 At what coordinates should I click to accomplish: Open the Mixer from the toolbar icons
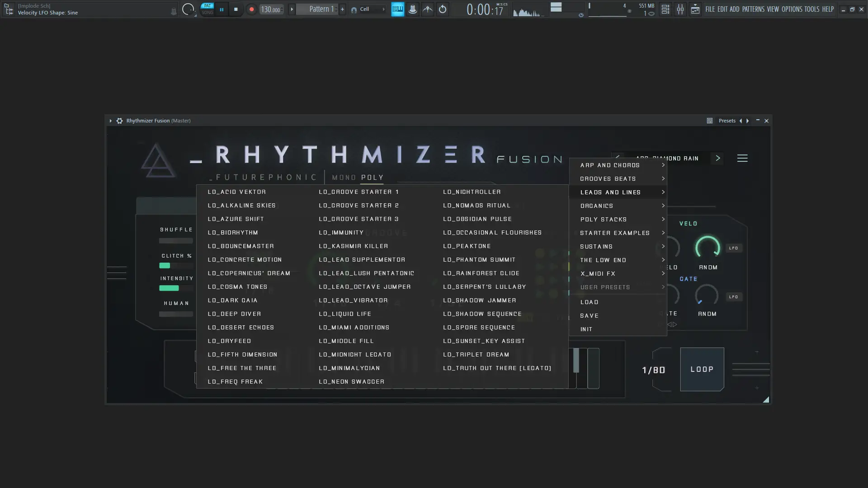point(680,9)
